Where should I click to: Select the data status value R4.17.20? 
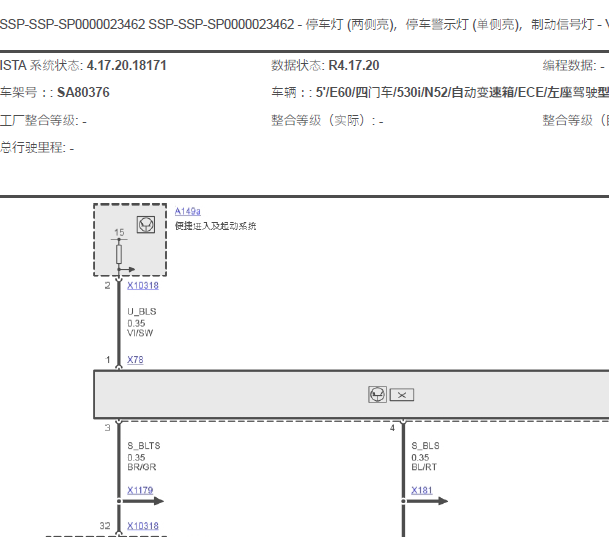[354, 65]
